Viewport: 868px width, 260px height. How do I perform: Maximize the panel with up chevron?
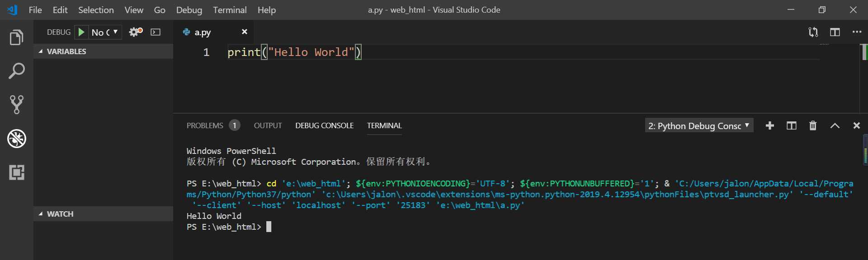[835, 126]
